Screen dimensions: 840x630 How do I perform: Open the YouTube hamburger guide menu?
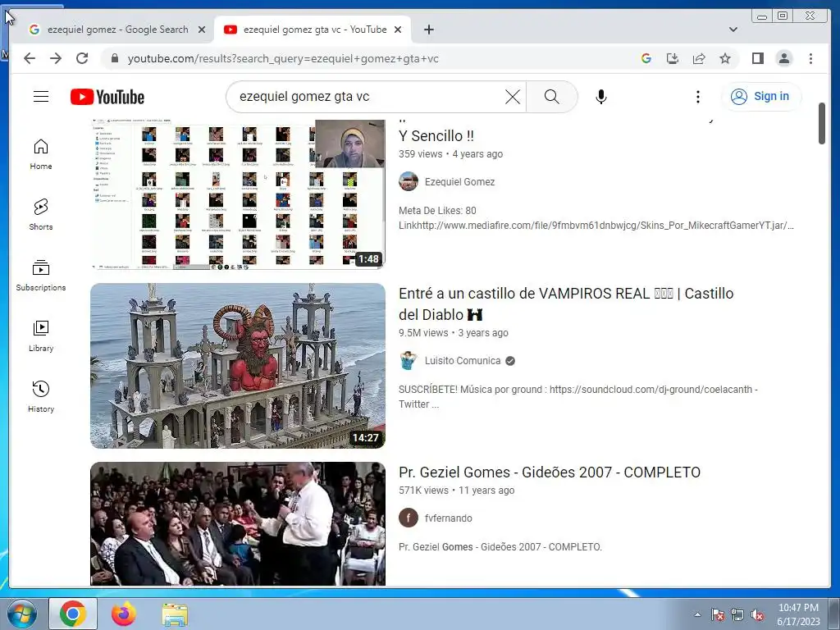(x=41, y=97)
